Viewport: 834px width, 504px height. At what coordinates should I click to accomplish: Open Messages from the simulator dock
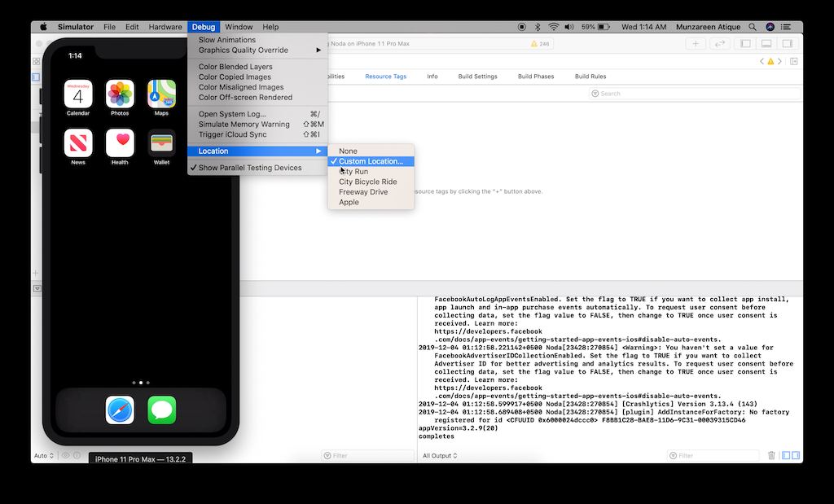click(162, 410)
